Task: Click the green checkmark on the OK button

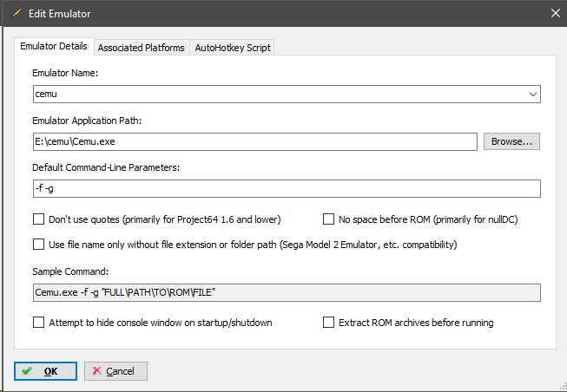Action: pos(27,371)
